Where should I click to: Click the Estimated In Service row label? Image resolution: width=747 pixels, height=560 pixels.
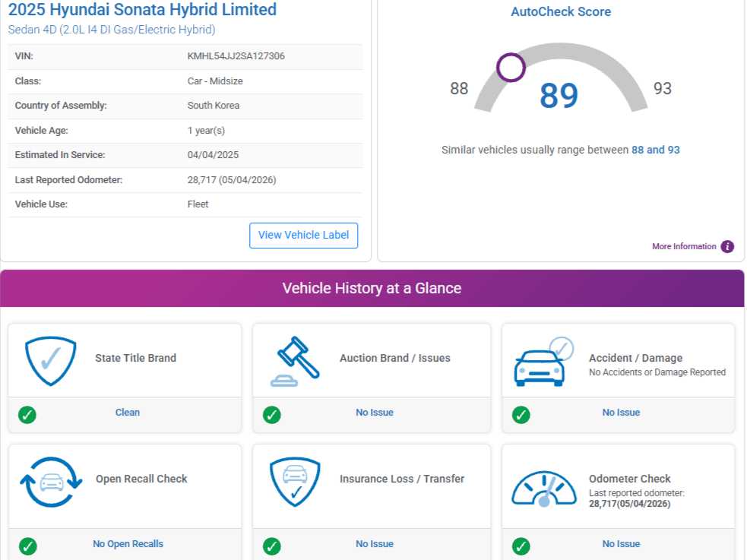coord(60,155)
